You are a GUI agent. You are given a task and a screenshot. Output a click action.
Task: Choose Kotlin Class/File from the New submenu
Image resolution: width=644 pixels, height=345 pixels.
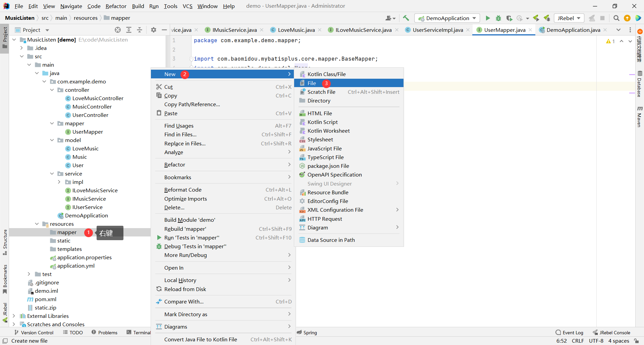pyautogui.click(x=348, y=74)
